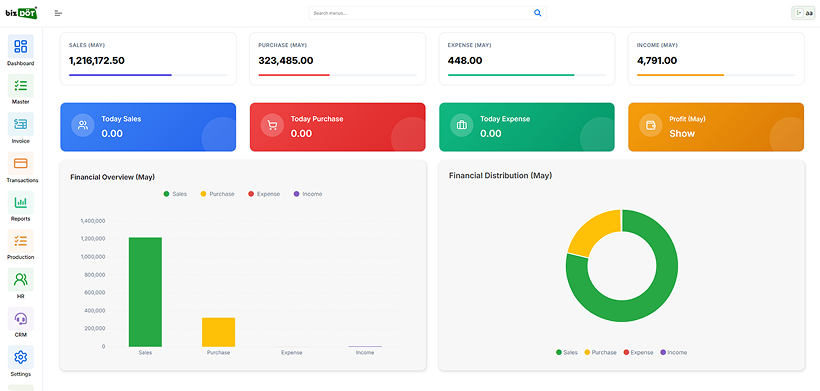820x391 pixels.
Task: Toggle Income legend in Financial Overview chart
Action: pyautogui.click(x=308, y=194)
